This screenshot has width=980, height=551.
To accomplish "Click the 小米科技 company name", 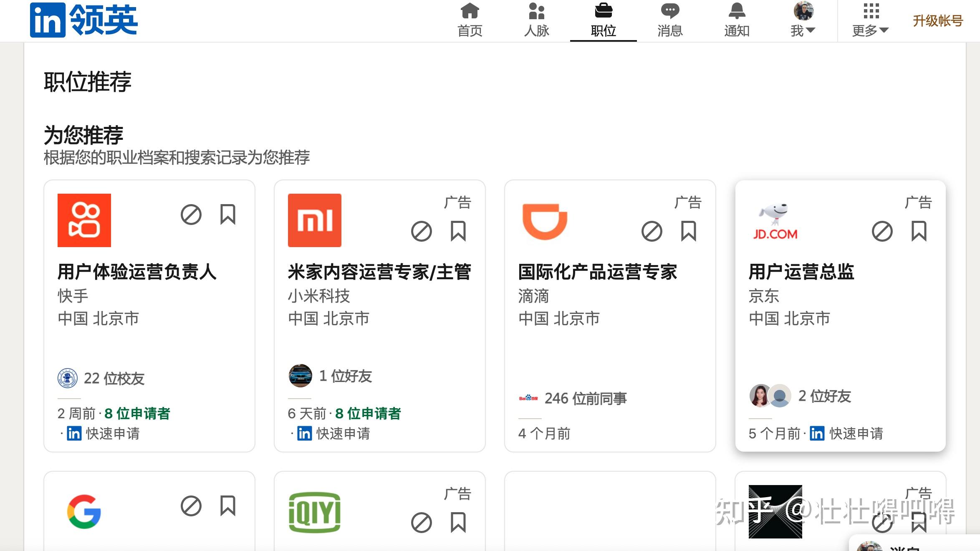I will (319, 296).
